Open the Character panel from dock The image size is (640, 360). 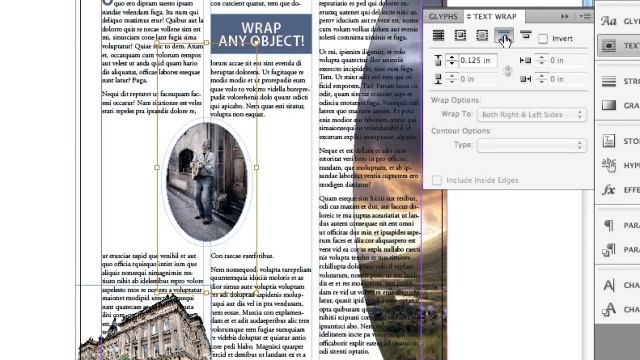click(x=618, y=285)
